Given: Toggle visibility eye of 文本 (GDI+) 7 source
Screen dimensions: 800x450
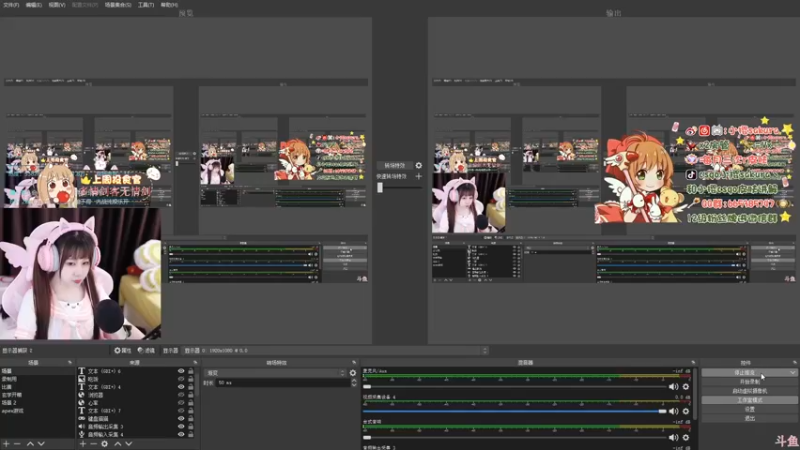Looking at the screenshot, I should pos(181,411).
